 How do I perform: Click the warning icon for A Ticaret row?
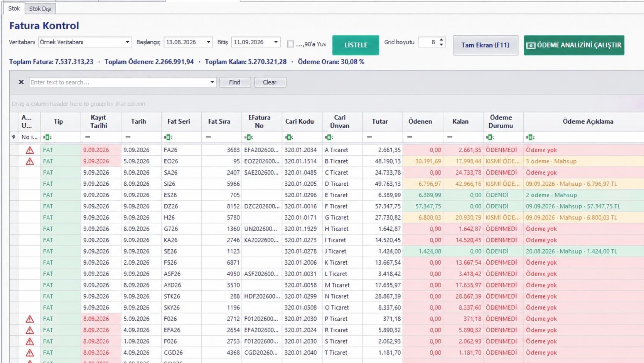(x=30, y=150)
